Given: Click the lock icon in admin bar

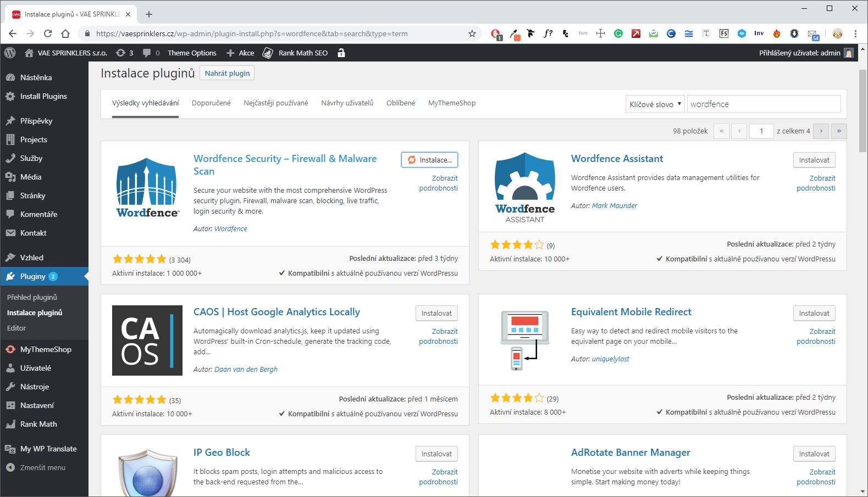Looking at the screenshot, I should tap(341, 53).
